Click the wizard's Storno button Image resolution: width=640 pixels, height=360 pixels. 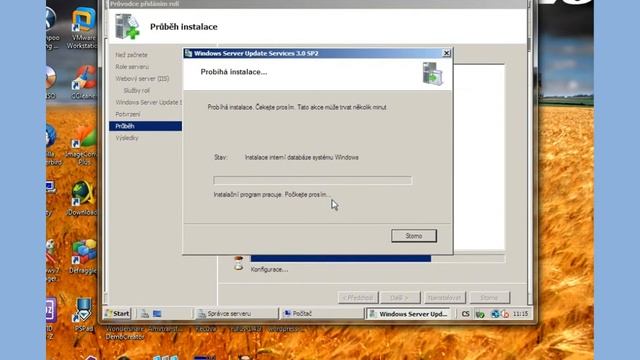click(x=489, y=298)
